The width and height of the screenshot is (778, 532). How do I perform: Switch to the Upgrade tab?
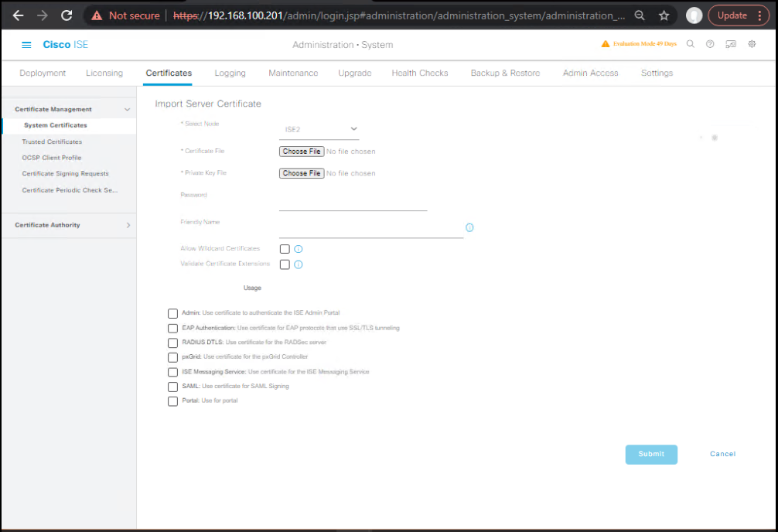355,73
